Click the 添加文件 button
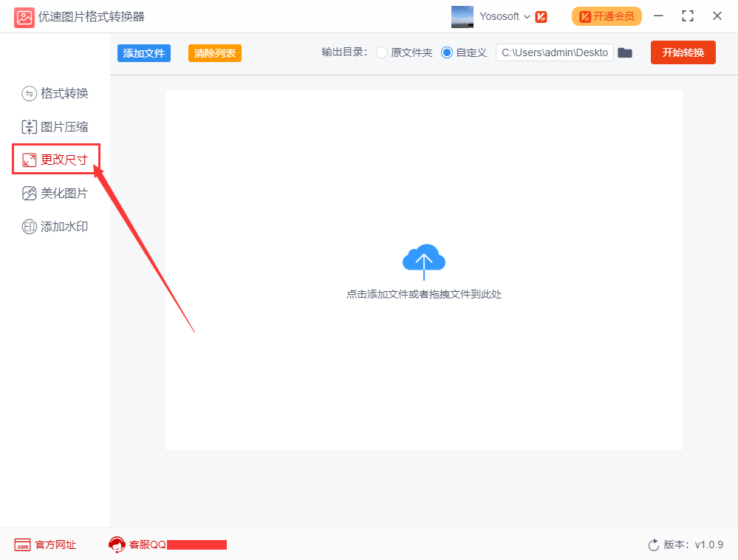738x560 pixels. point(144,53)
